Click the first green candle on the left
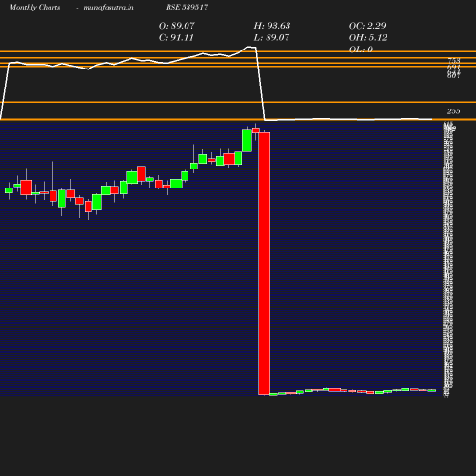The image size is (476, 476). click(x=9, y=190)
